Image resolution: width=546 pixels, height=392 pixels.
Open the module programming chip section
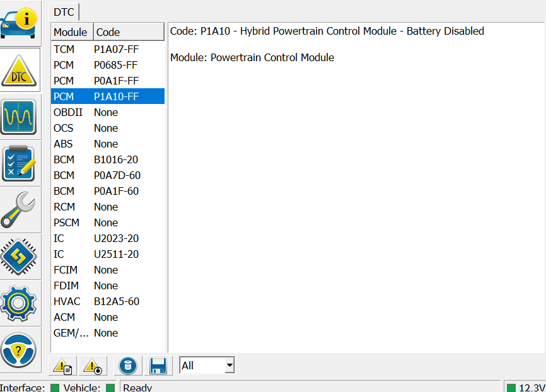[19, 257]
